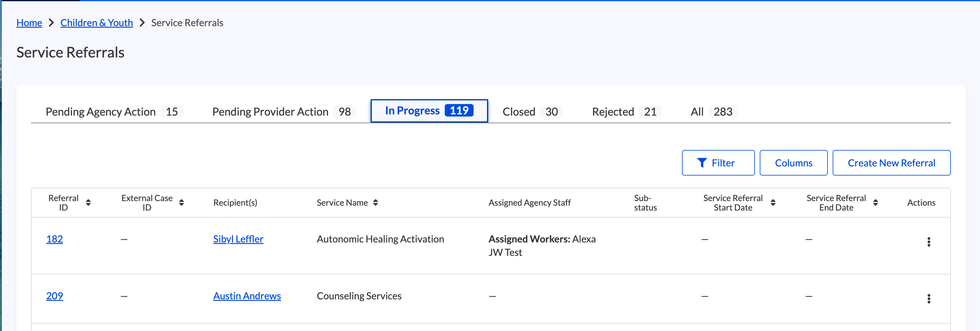
Task: Click 'Assigned Workers: Alexa JW Test' cell
Action: [x=542, y=246]
